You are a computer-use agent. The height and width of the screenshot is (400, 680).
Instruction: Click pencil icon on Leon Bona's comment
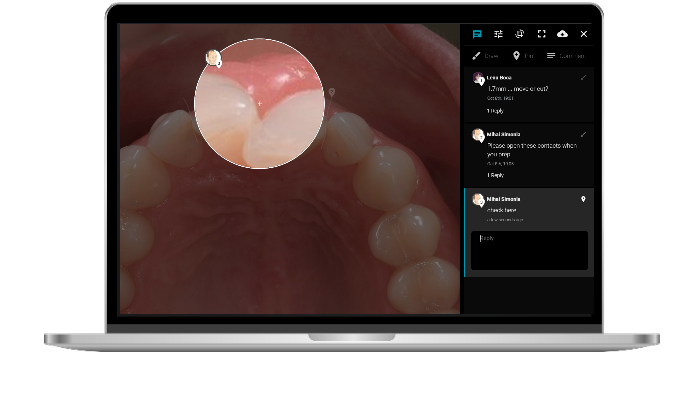583,78
